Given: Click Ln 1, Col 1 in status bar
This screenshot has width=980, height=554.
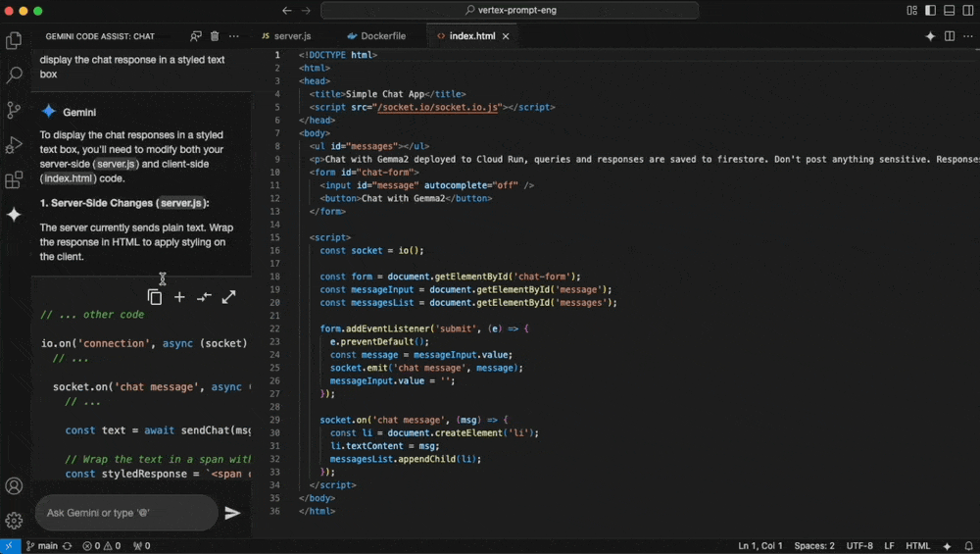Looking at the screenshot, I should (x=760, y=546).
